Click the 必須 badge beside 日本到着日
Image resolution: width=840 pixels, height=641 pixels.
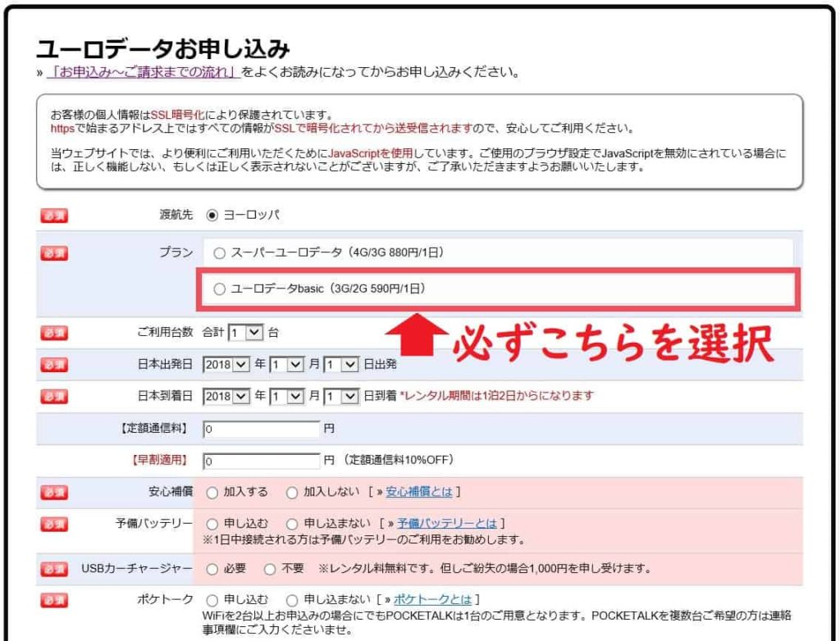(54, 397)
